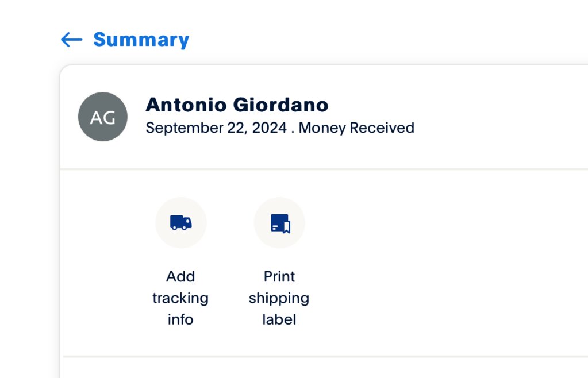Tap the round button surrounding the truck icon
588x378 pixels.
(x=180, y=223)
